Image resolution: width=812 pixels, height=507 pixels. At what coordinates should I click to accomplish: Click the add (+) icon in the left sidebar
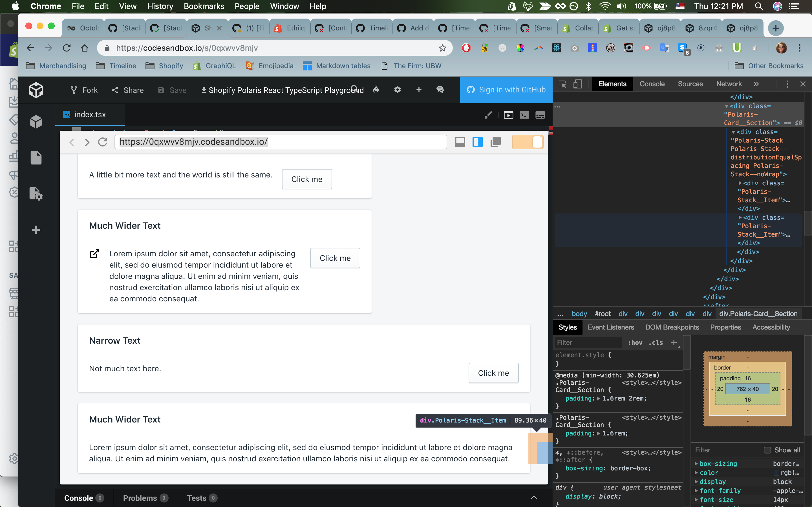tap(36, 230)
